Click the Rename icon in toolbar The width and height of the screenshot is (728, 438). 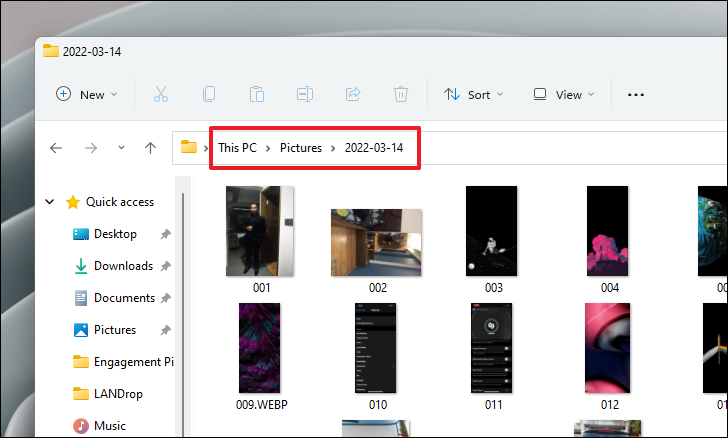tap(305, 94)
